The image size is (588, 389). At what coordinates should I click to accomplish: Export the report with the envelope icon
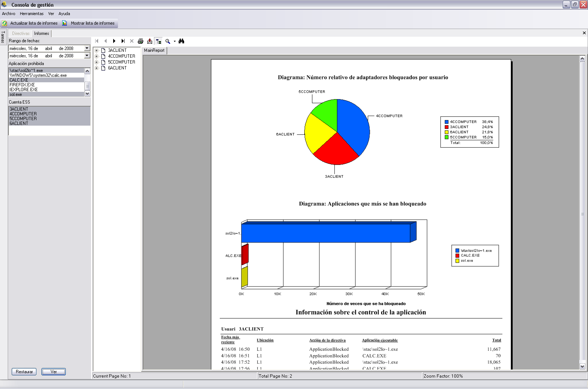coord(150,41)
